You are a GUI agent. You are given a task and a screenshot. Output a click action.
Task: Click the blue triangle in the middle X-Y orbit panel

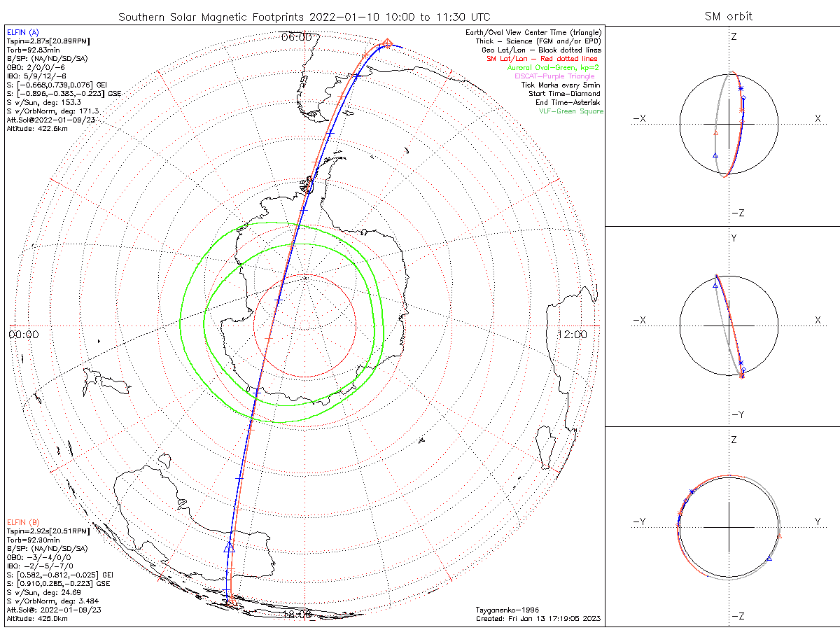pyautogui.click(x=715, y=285)
